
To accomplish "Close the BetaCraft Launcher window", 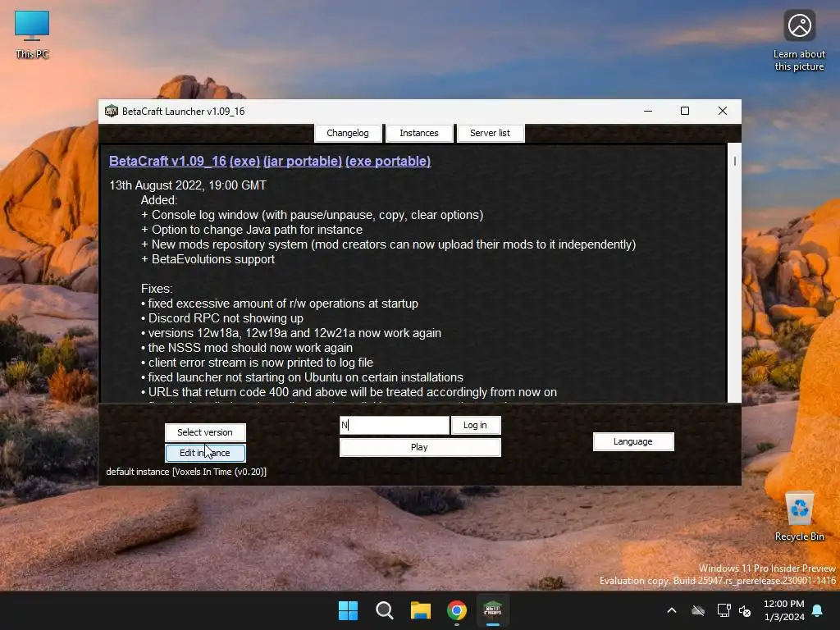I will (x=723, y=111).
